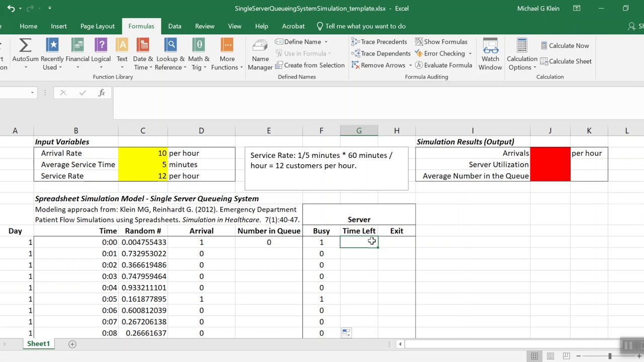Viewport: 644px width, 362px height.
Task: Select cell with random number 0.732953022
Action: click(x=143, y=253)
